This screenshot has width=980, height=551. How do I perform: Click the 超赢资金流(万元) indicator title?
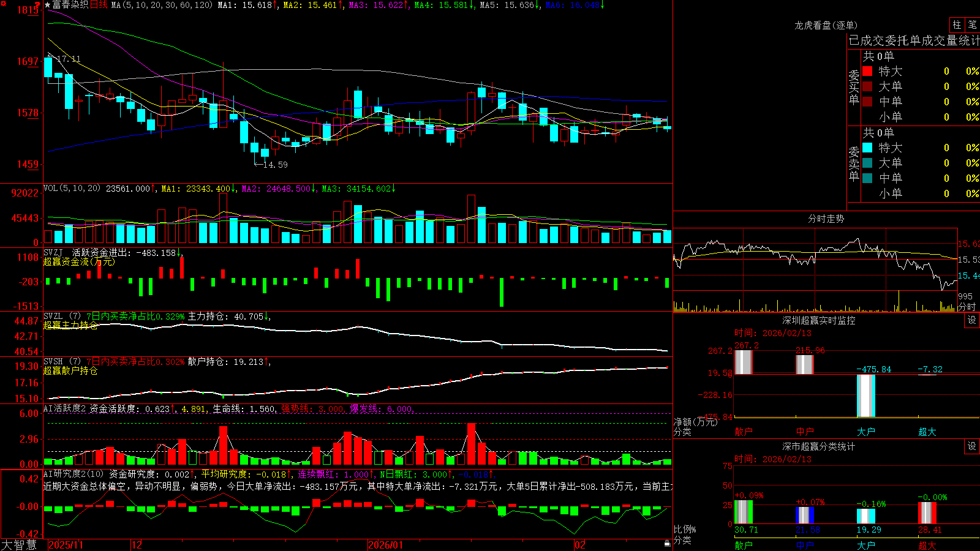(79, 261)
